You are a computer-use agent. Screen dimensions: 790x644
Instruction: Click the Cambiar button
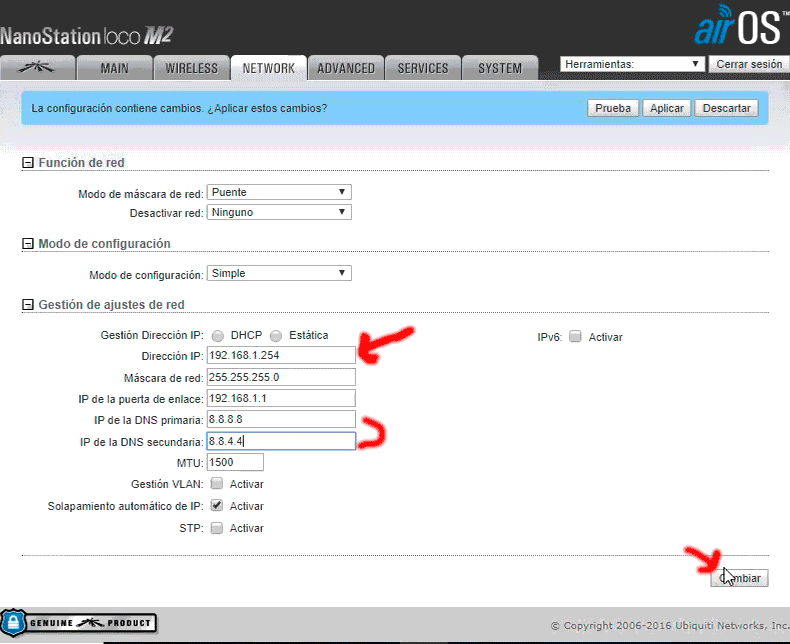739,578
